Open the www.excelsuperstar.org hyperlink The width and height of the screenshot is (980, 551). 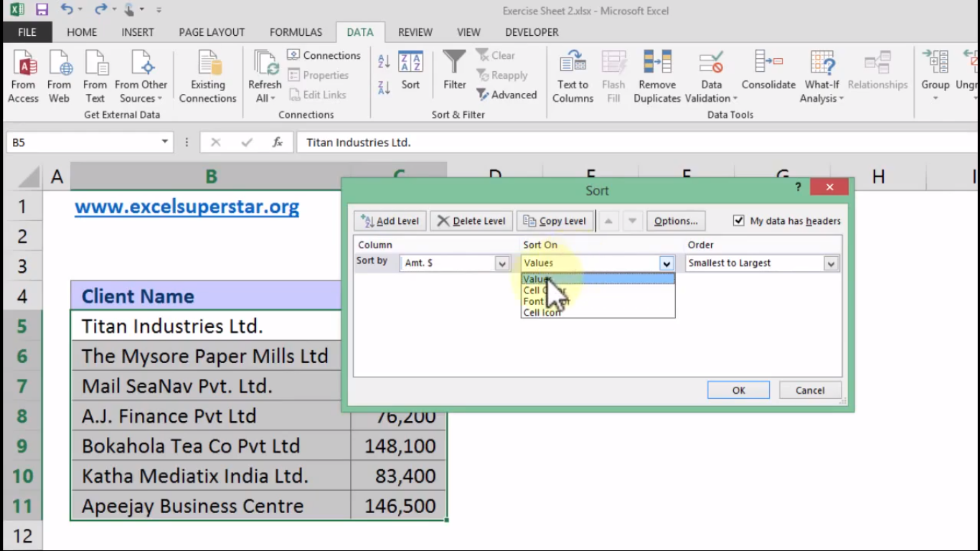[187, 207]
